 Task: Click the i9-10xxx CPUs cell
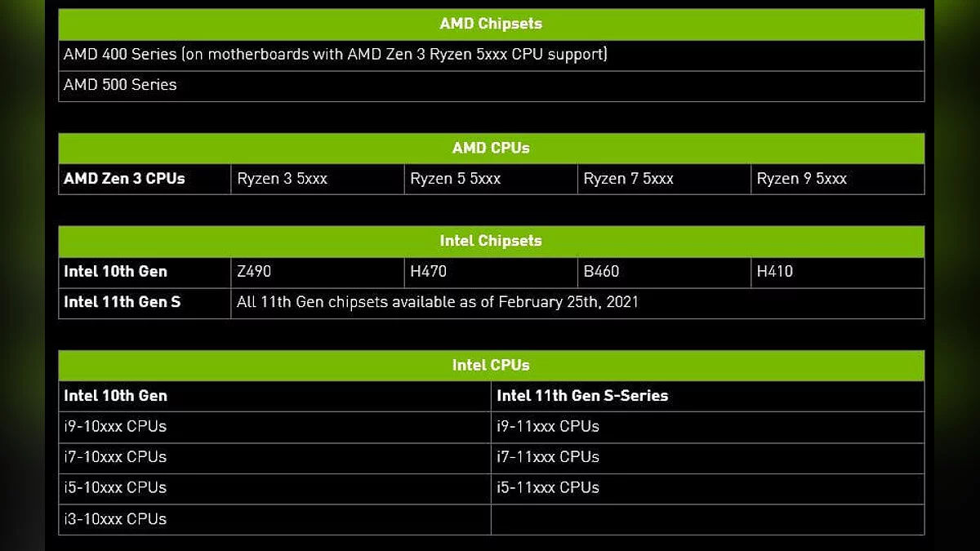(x=115, y=426)
